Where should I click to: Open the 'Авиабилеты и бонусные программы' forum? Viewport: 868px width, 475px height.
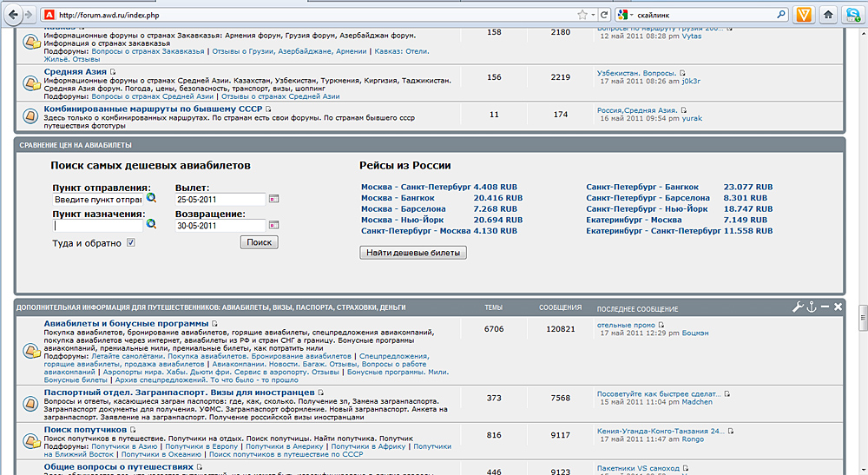(x=127, y=324)
